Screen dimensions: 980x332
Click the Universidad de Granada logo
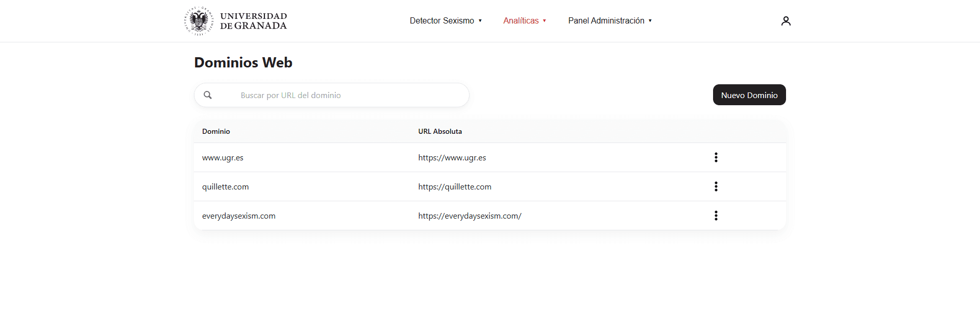[235, 21]
